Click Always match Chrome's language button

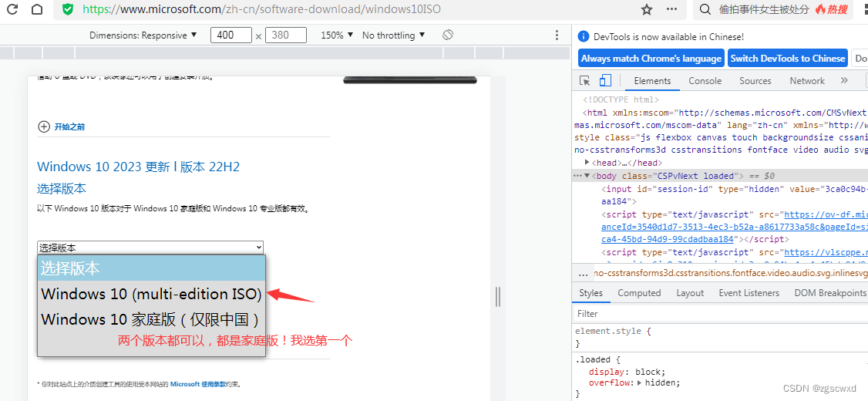pyautogui.click(x=651, y=58)
